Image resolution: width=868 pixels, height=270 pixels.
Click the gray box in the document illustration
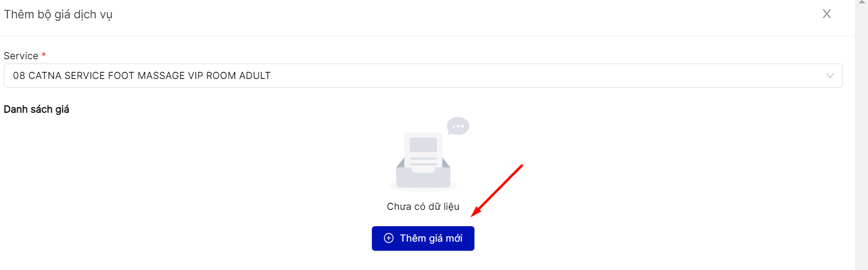423,145
